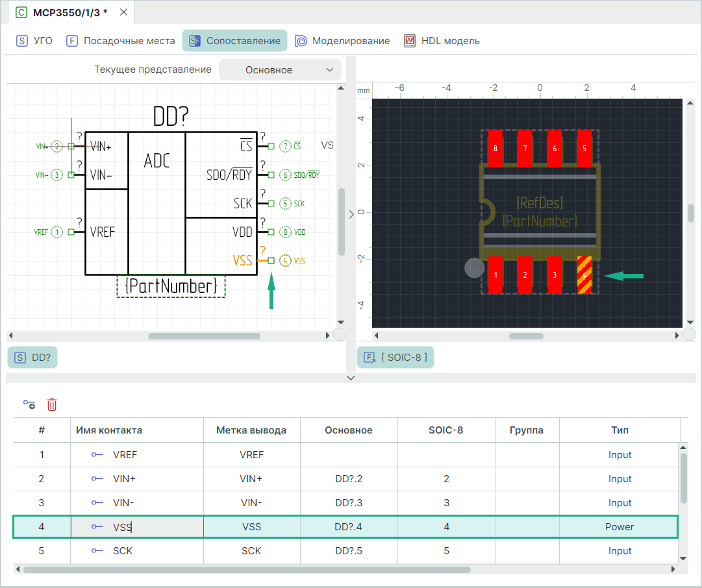Click pad 8 on the footprint
The image size is (702, 588).
495,148
